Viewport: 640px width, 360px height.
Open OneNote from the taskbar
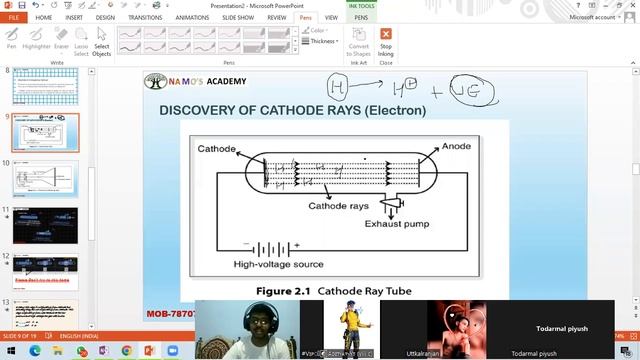tap(104, 351)
